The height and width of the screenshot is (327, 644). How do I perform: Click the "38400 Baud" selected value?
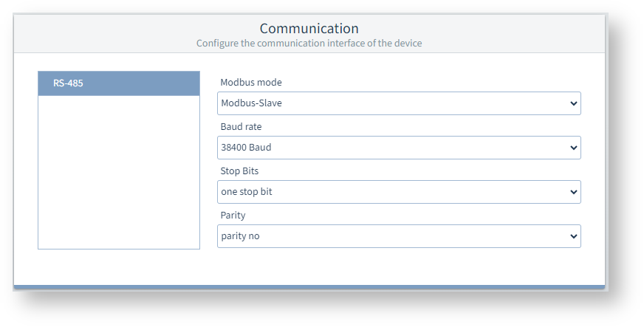247,148
